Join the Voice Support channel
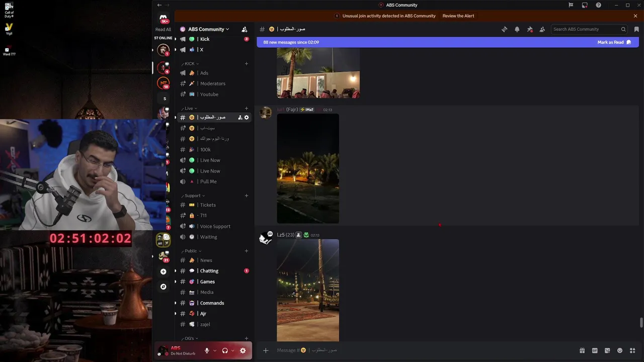 click(x=215, y=226)
